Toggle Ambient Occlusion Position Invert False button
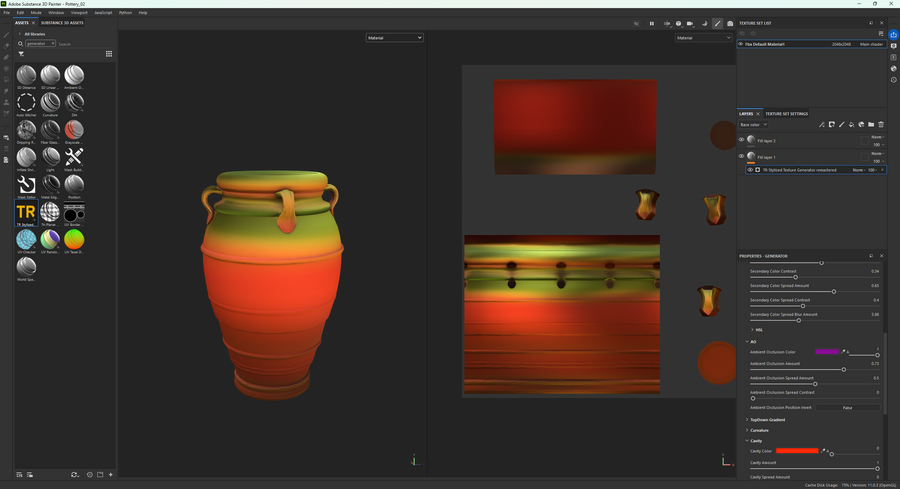The width and height of the screenshot is (900, 489). point(847,407)
